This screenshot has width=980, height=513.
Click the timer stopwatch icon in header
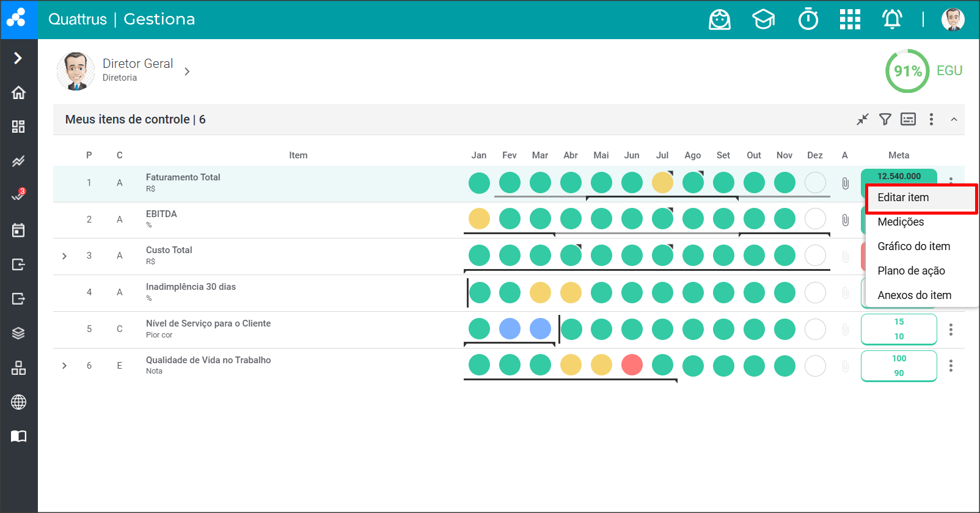point(808,20)
